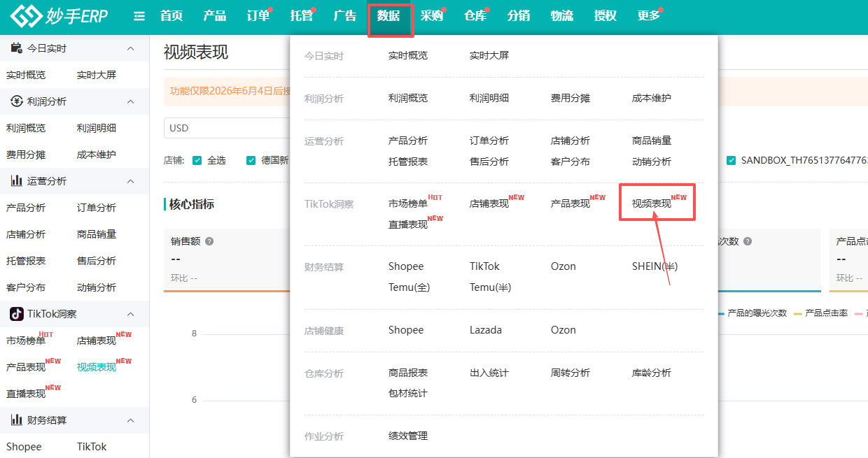Open 直播表现 in the left sidebar
The height and width of the screenshot is (458, 868).
click(26, 394)
